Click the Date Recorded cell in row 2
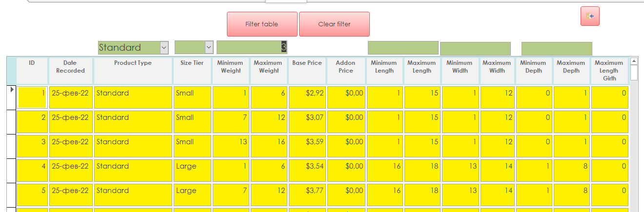Viewport: 644px width, 212px height. (71, 122)
